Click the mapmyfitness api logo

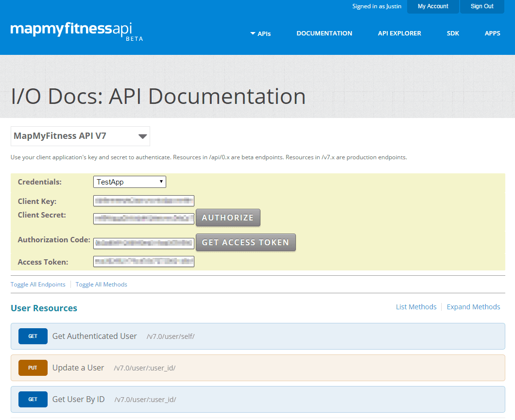click(77, 32)
